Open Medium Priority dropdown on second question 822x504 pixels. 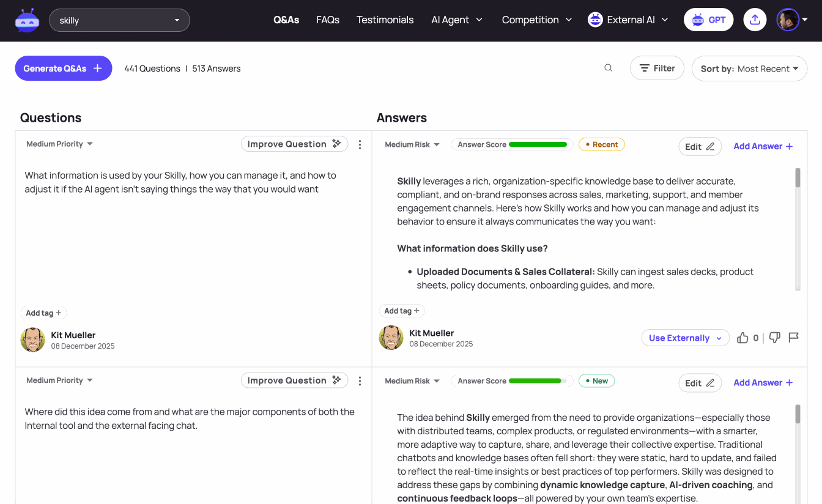tap(59, 380)
